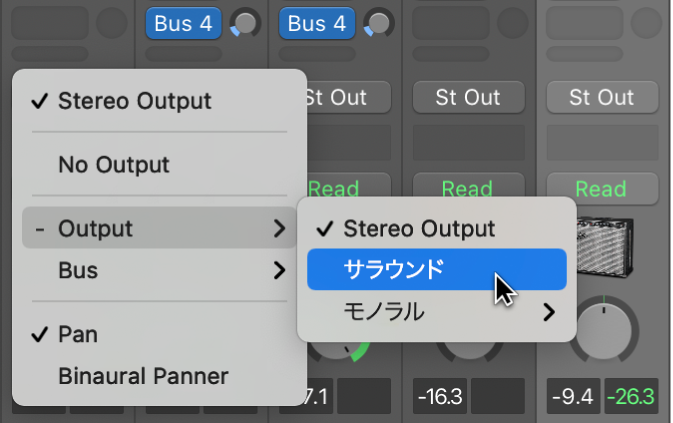673x423 pixels.
Task: Pick Stereo Output in the Output submenu
Action: point(418,228)
